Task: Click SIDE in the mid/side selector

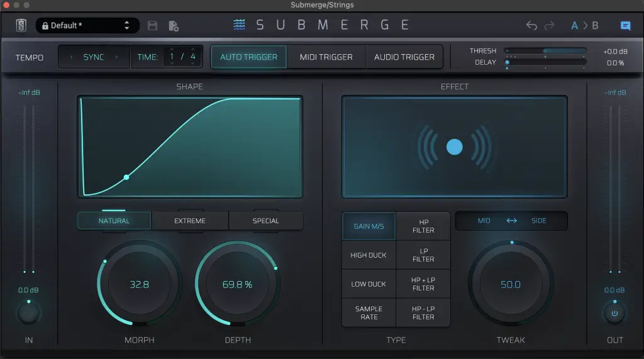Action: [x=538, y=221]
